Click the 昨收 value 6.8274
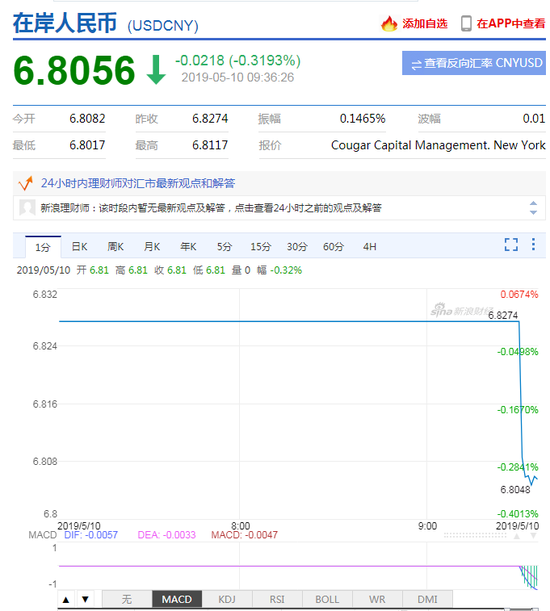This screenshot has height=611, width=550. 210,118
